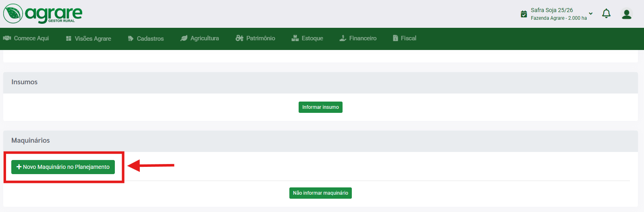
Task: Open the Agricultura menu
Action: [x=199, y=38]
